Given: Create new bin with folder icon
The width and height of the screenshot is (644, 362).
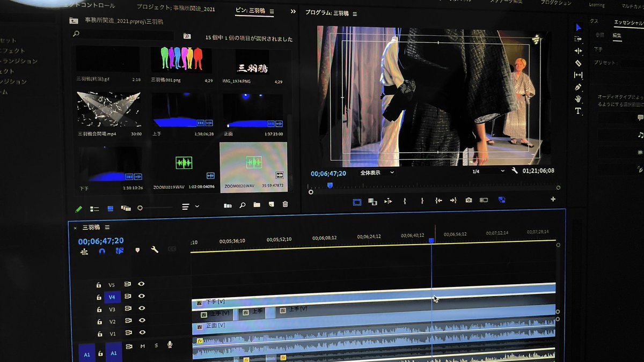Looking at the screenshot, I should [x=257, y=204].
